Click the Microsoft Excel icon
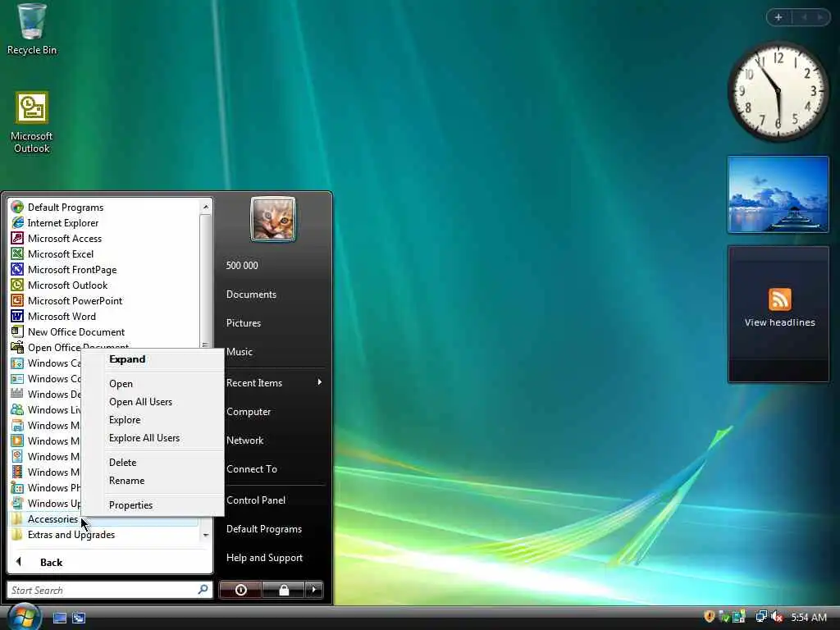The width and height of the screenshot is (840, 630). 17,253
